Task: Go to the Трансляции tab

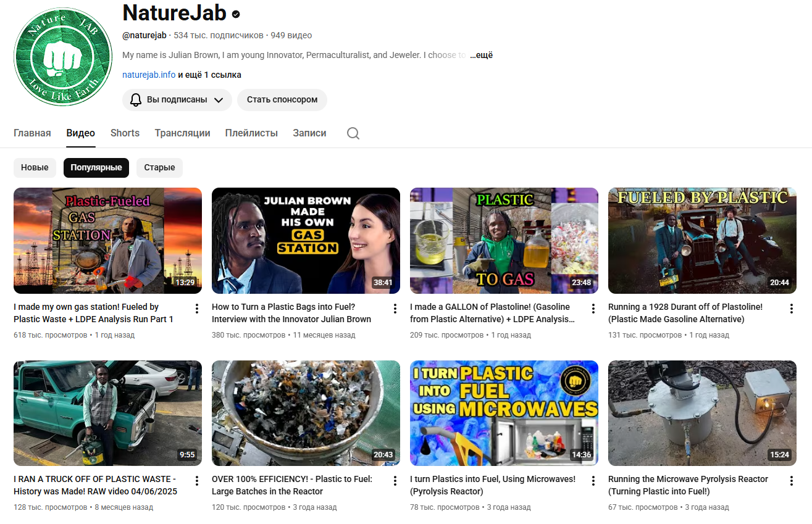Action: click(x=182, y=133)
